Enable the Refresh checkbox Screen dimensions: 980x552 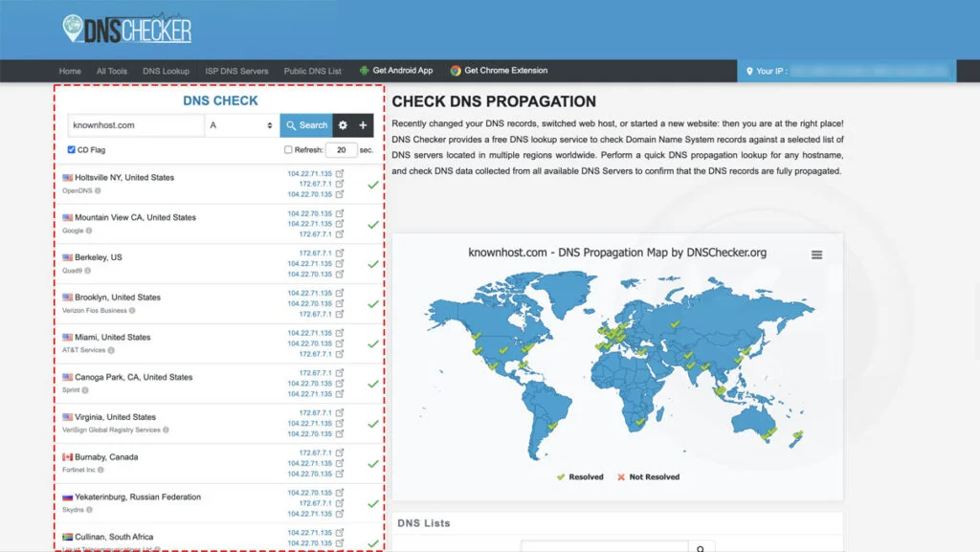(288, 150)
